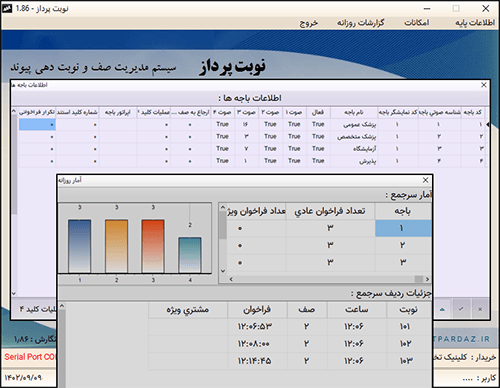Click the app icon in title bar
Image resolution: width=500 pixels, height=388 pixels.
point(7,8)
